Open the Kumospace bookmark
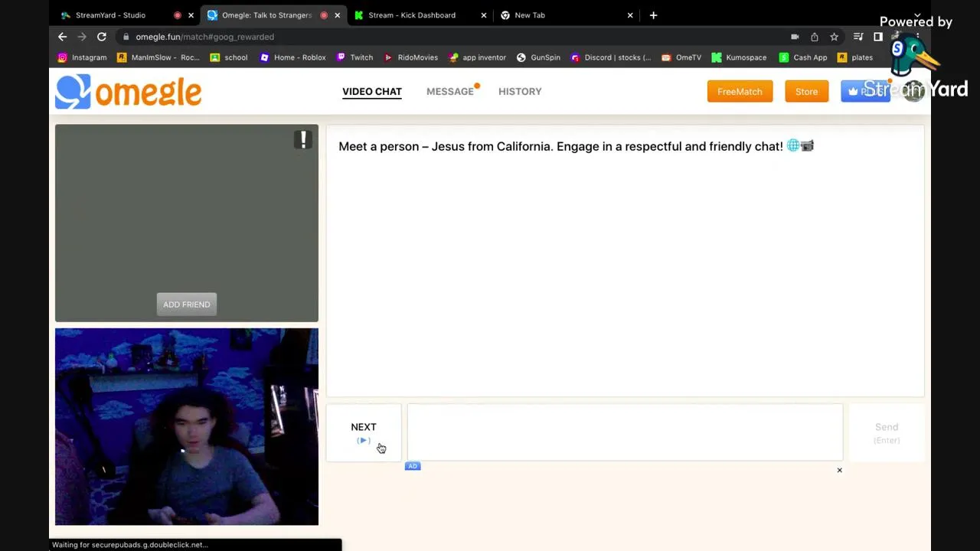Viewport: 980px width, 551px height. [x=739, y=57]
